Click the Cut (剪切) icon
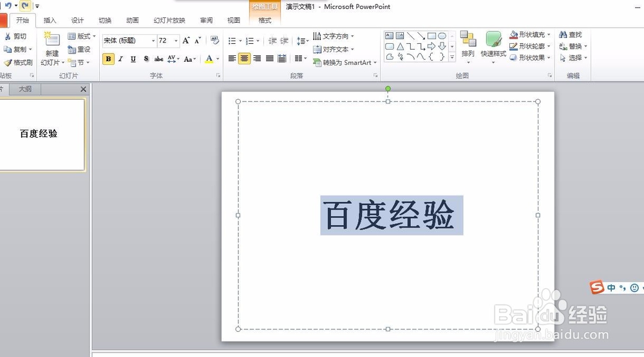Screen dimensions: 644x357 pyautogui.click(x=7, y=37)
